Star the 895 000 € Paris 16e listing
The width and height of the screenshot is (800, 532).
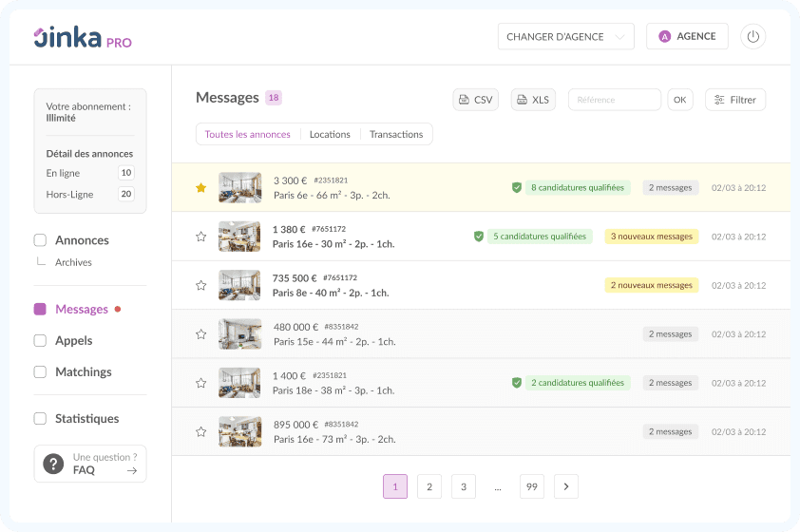pyautogui.click(x=200, y=431)
